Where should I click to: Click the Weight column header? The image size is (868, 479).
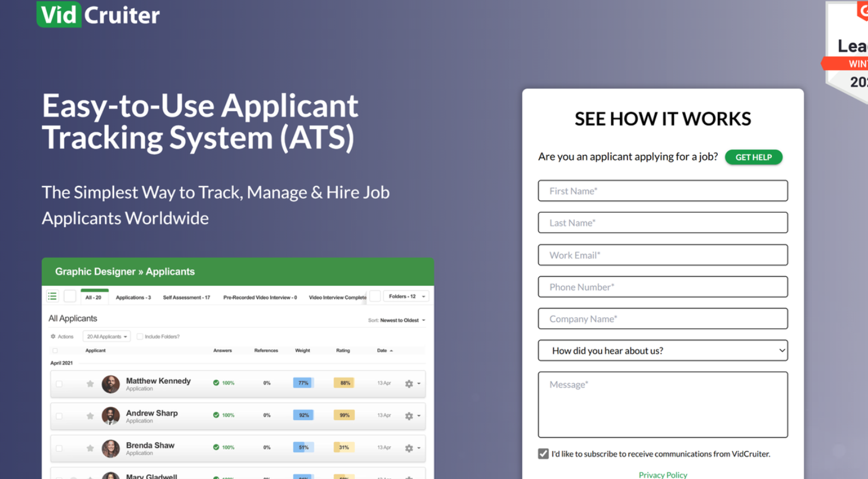click(x=303, y=351)
